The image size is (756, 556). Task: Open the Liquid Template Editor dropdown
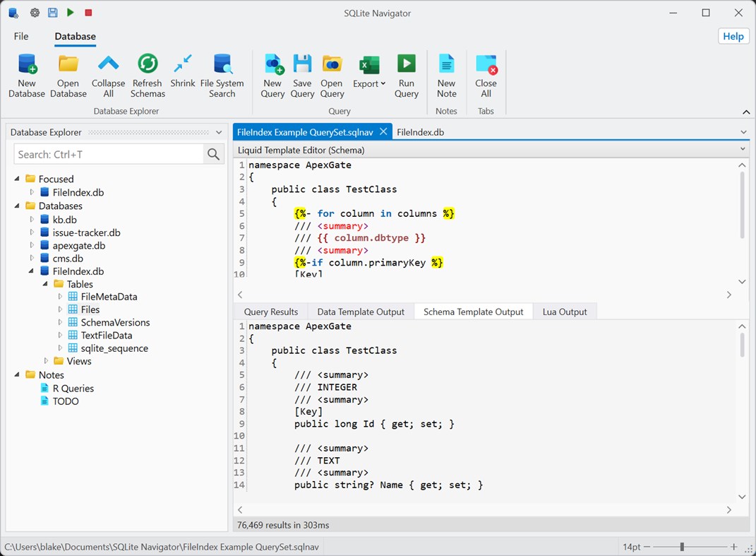743,149
